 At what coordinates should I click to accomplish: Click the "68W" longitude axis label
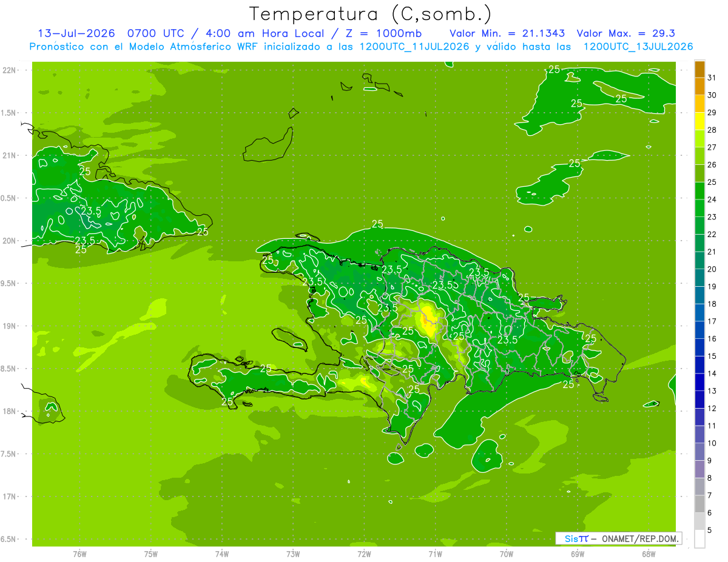click(x=649, y=554)
